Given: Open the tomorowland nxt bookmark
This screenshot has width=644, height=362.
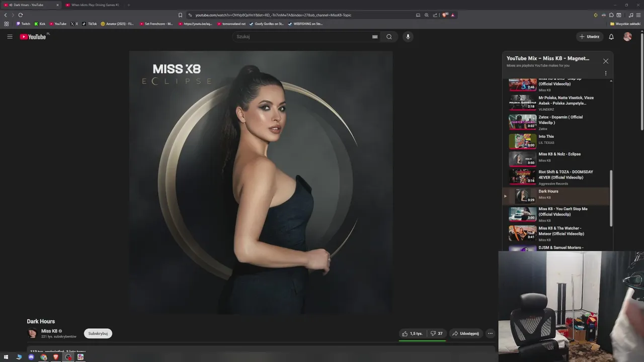Looking at the screenshot, I should click(231, 24).
